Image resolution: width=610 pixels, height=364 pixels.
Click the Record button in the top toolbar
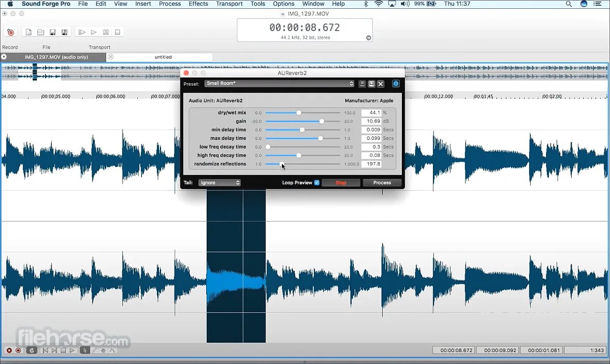click(x=10, y=32)
